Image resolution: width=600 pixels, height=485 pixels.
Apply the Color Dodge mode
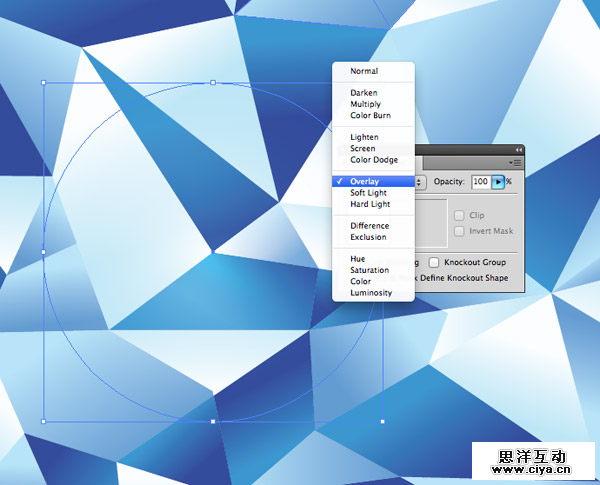tap(373, 160)
